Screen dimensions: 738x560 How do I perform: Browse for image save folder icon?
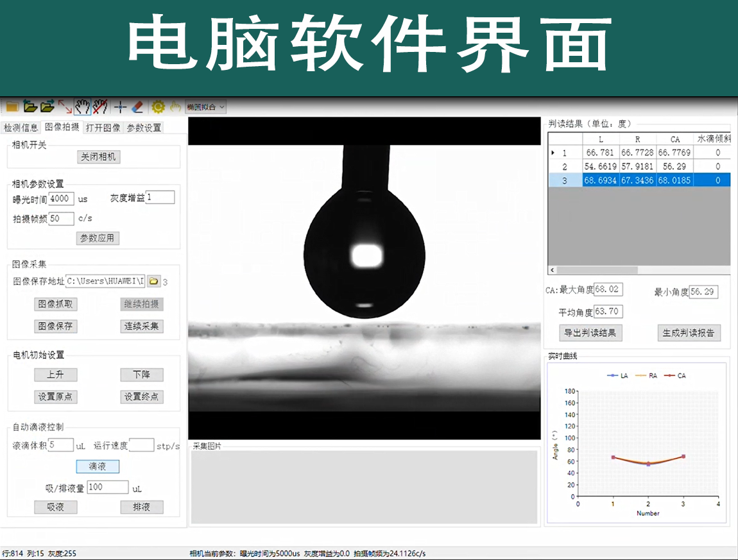click(x=153, y=281)
